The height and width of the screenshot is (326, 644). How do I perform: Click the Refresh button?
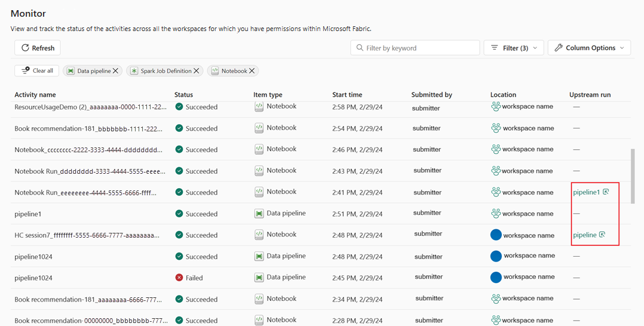[38, 48]
